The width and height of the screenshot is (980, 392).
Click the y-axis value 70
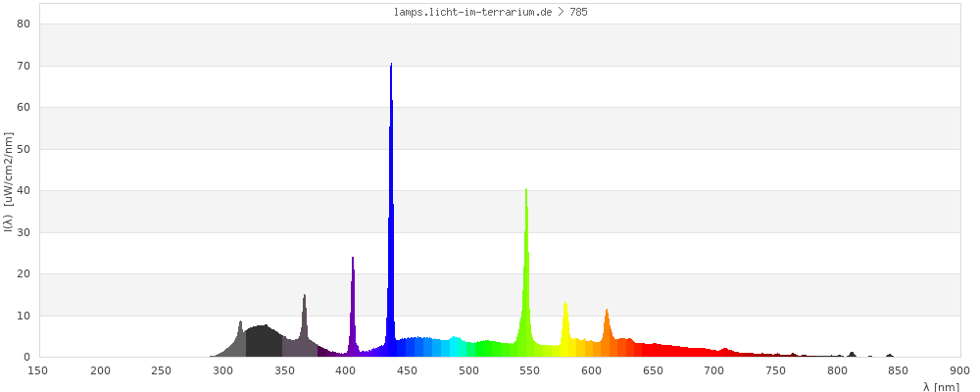click(25, 66)
